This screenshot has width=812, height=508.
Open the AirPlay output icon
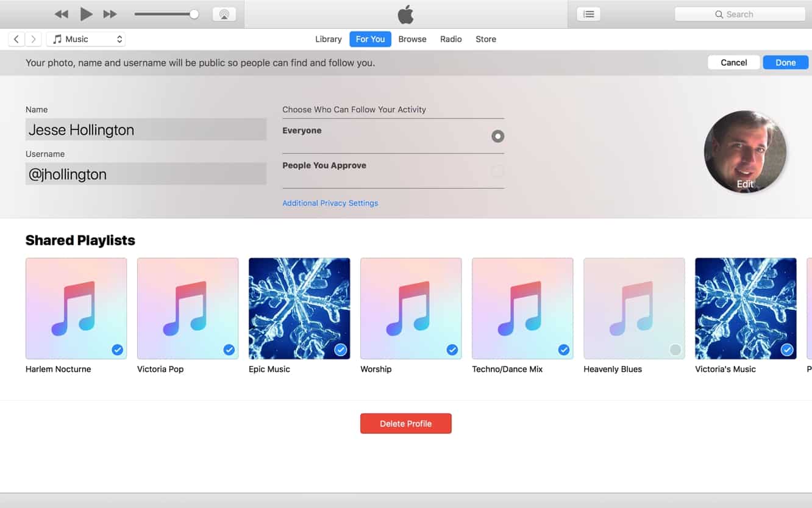click(224, 14)
